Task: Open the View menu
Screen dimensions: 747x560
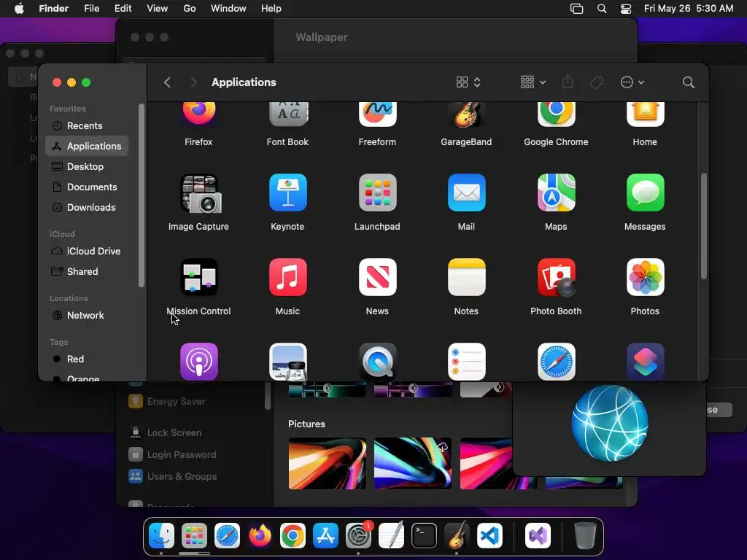Action: click(158, 9)
